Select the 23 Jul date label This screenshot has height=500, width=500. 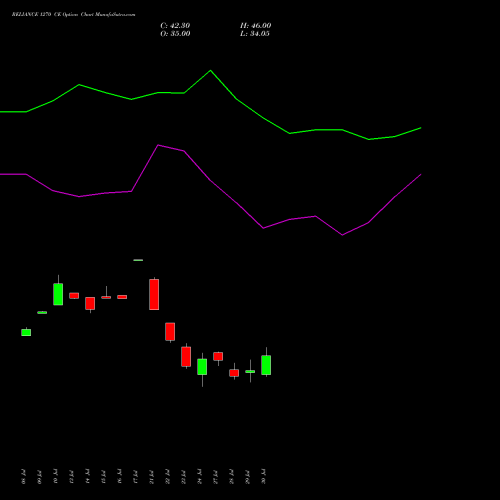tap(183, 477)
